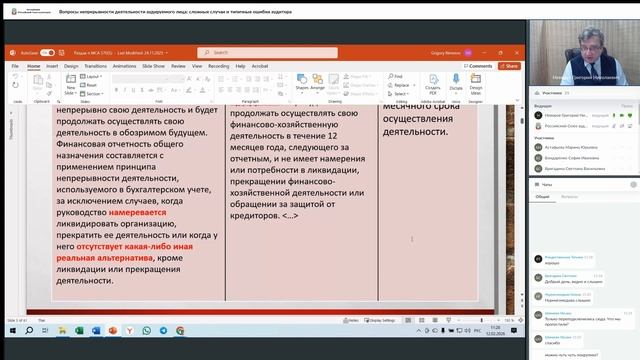Click the Font Color icon
The height and width of the screenshot is (360, 640).
(202, 90)
